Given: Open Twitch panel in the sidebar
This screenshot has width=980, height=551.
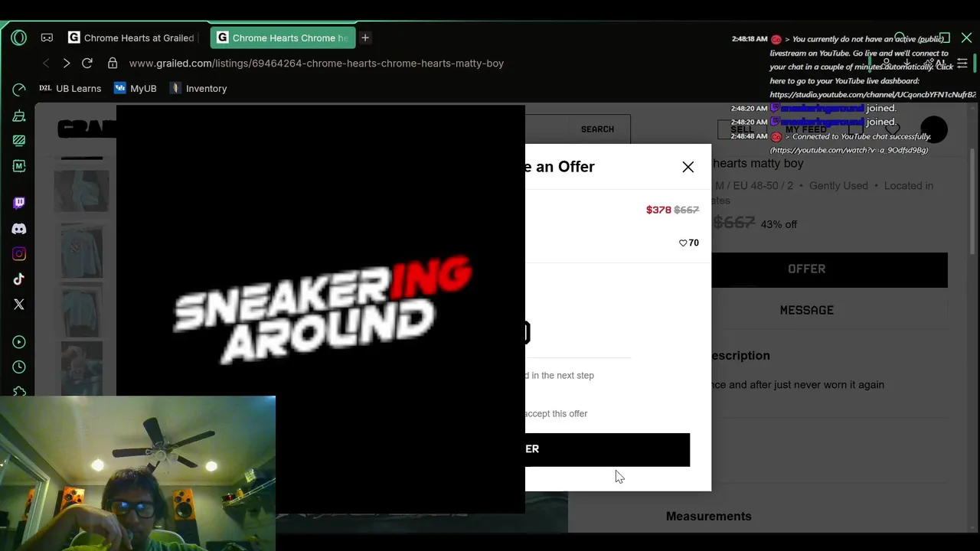Looking at the screenshot, I should 19,203.
